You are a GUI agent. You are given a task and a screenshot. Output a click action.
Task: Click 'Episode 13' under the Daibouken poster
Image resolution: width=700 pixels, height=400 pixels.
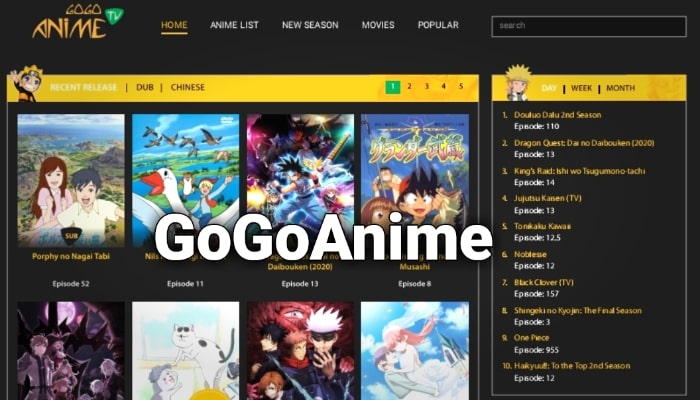pyautogui.click(x=300, y=283)
